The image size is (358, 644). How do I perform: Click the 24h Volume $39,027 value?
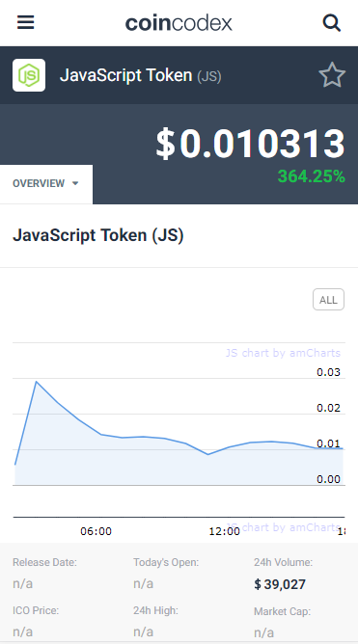[280, 584]
